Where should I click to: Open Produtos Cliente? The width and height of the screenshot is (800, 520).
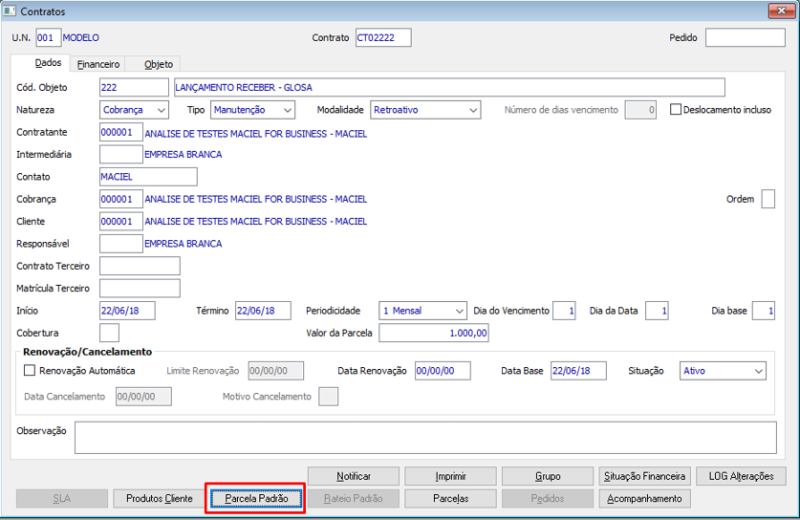click(x=159, y=499)
